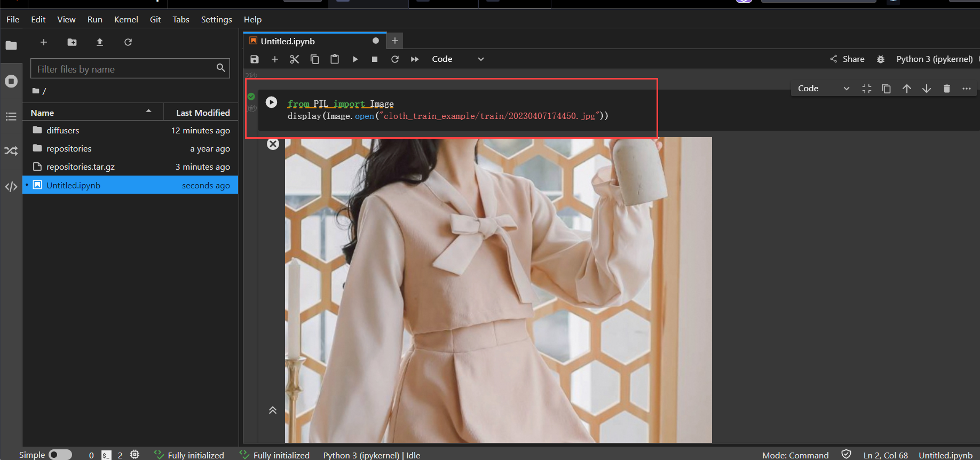
Task: Open the repositories folder
Action: (x=130, y=148)
